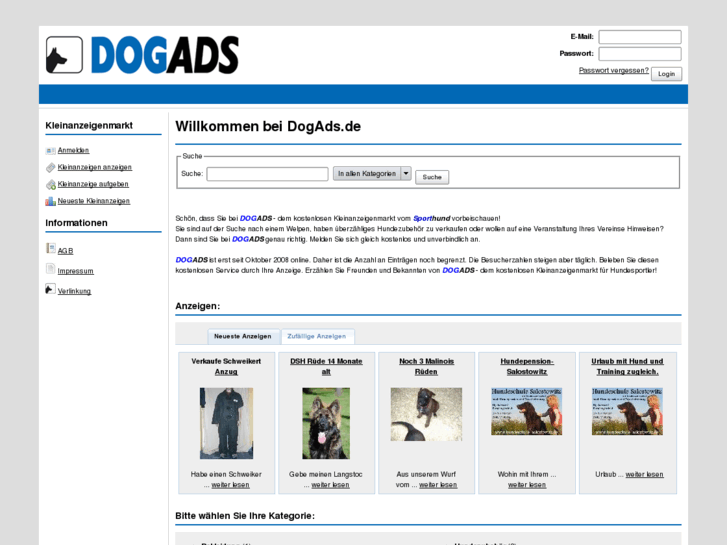The image size is (727, 545).
Task: Click the AGB document icon
Action: [51, 248]
